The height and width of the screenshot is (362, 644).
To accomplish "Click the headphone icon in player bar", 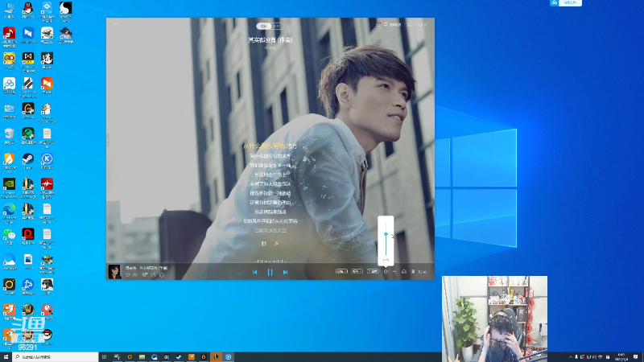I will tap(404, 271).
